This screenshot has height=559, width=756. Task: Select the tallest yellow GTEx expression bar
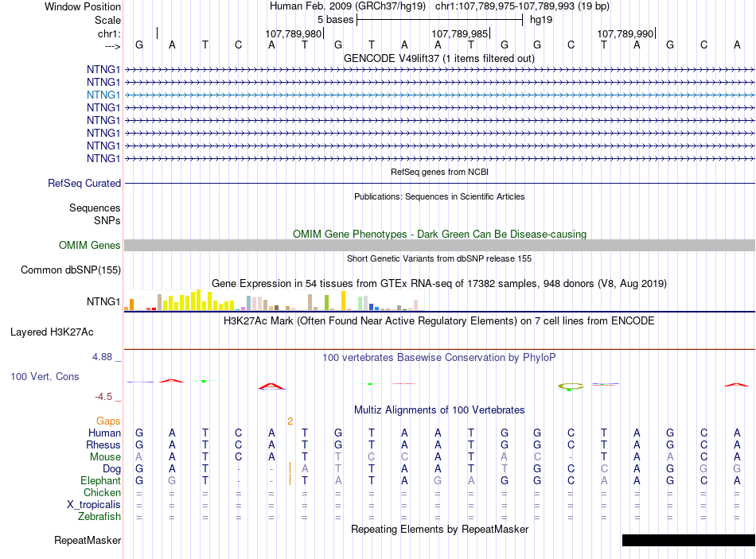coord(198,300)
